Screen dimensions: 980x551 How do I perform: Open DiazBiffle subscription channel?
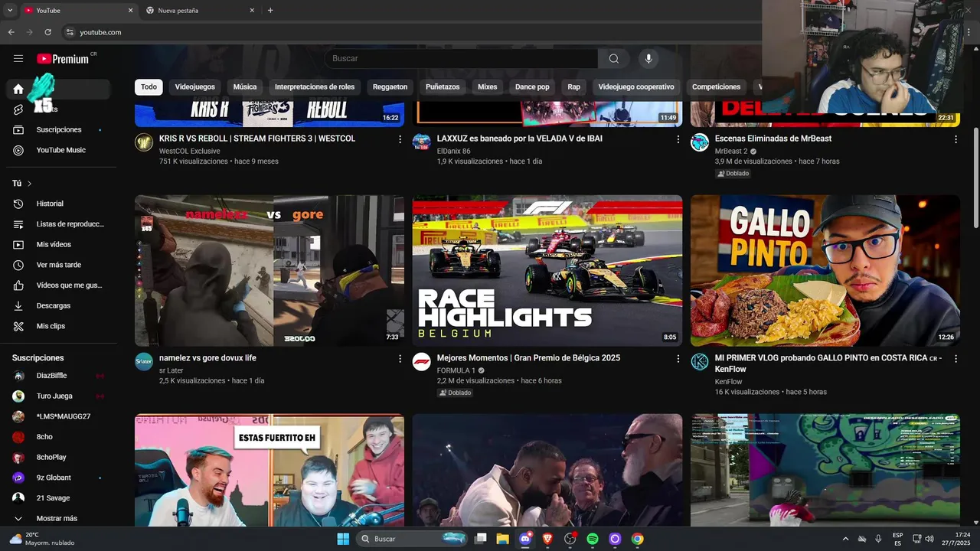[59, 376]
